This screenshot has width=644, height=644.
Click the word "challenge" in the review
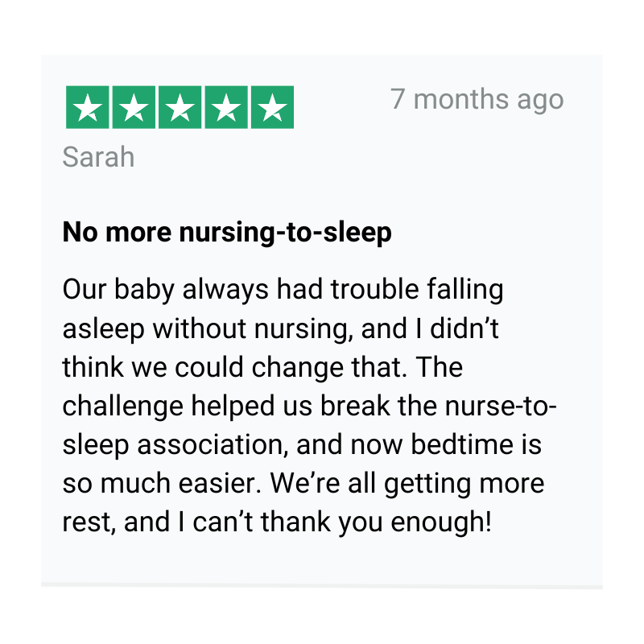click(123, 406)
